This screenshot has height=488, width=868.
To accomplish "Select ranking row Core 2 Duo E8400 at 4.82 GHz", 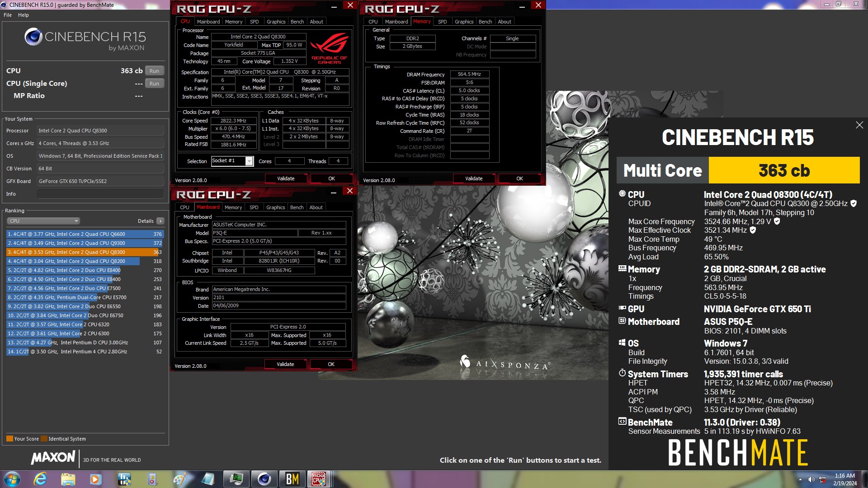I will tap(85, 270).
